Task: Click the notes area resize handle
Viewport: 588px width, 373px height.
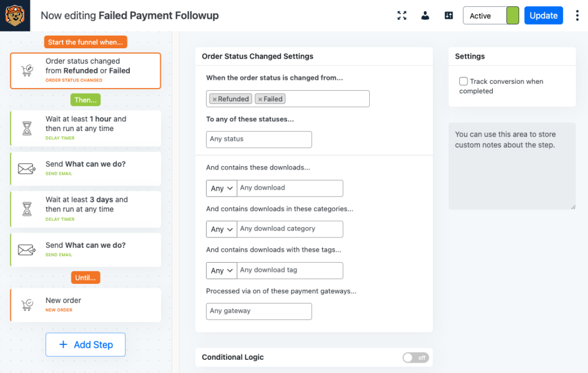Action: (x=573, y=207)
